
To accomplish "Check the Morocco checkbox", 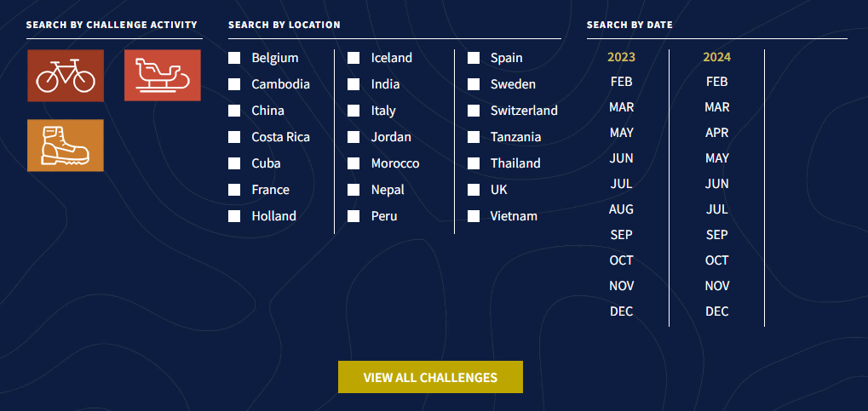I will coord(354,163).
